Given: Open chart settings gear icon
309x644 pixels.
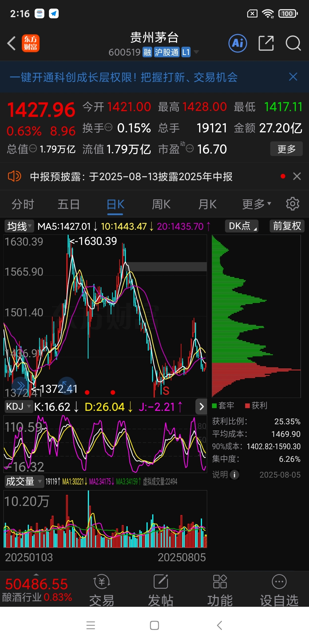Looking at the screenshot, I should point(293,204).
